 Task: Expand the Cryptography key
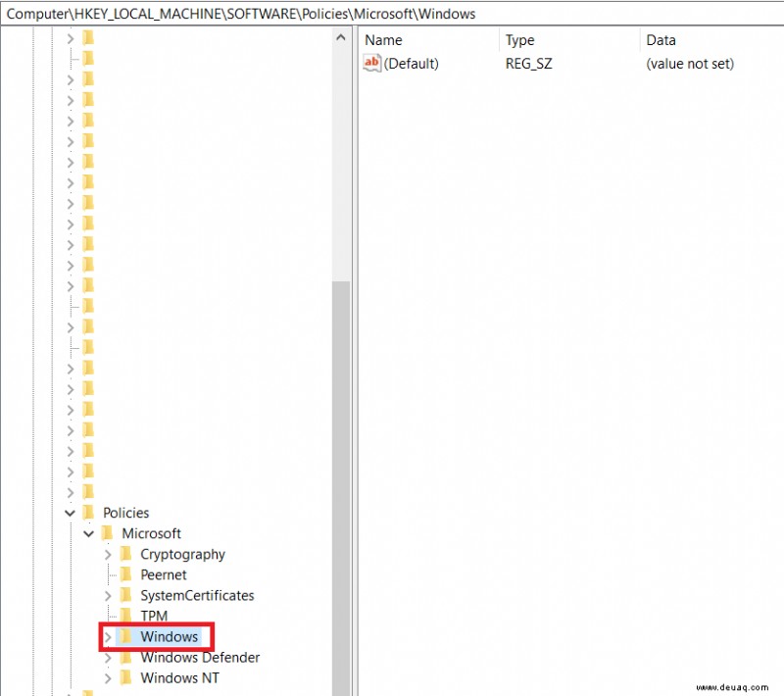coord(108,555)
